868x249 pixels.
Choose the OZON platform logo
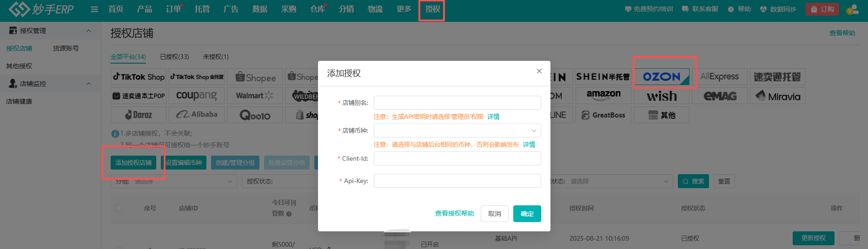coord(661,77)
